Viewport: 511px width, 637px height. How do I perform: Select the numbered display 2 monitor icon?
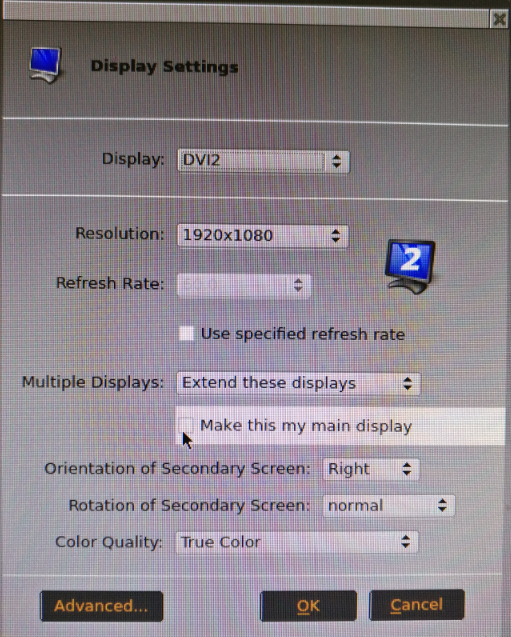[410, 266]
